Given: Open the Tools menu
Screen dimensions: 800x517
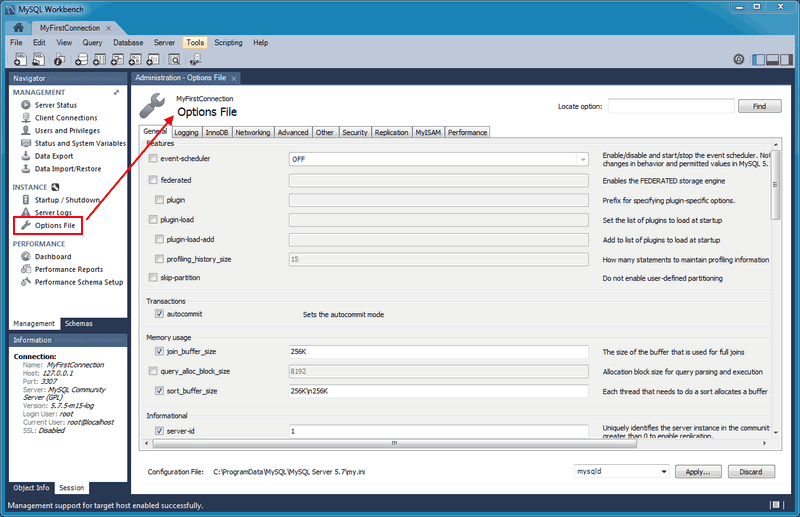Looking at the screenshot, I should click(x=195, y=43).
